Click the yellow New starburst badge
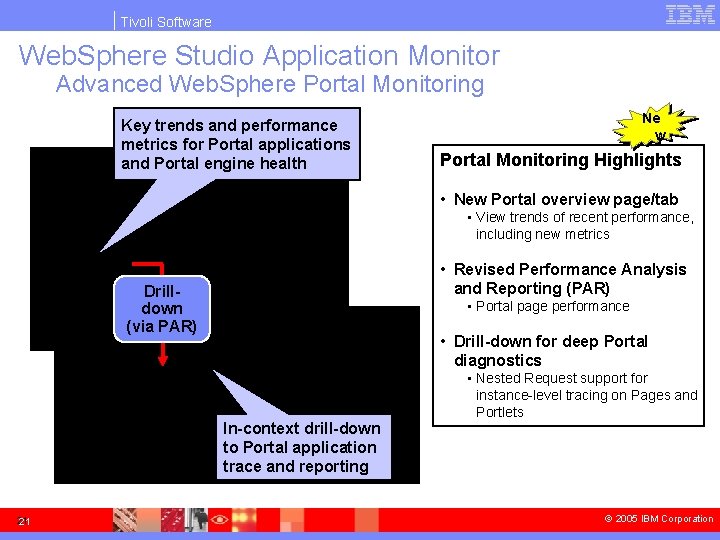The height and width of the screenshot is (540, 720). [x=655, y=126]
